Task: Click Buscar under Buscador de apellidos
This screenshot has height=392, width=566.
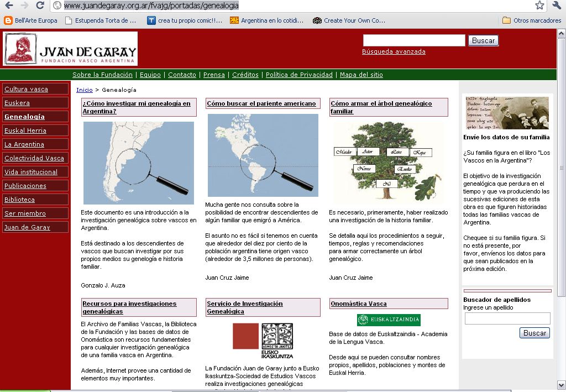Action: coord(534,333)
